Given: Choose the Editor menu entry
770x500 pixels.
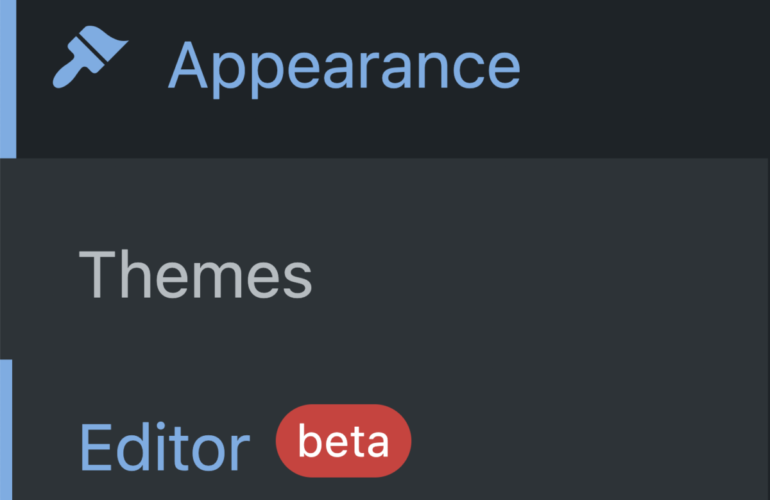Looking at the screenshot, I should 164,446.
